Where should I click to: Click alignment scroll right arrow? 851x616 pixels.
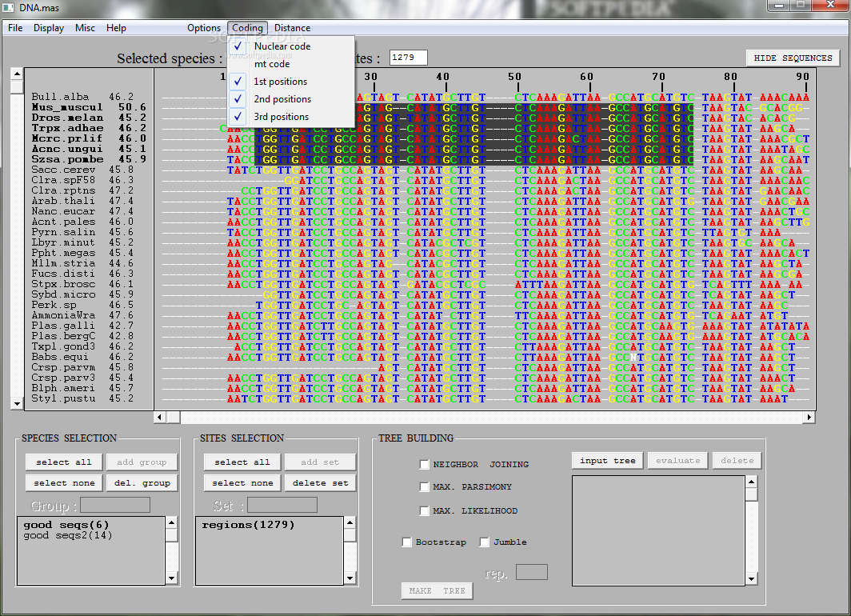click(809, 417)
